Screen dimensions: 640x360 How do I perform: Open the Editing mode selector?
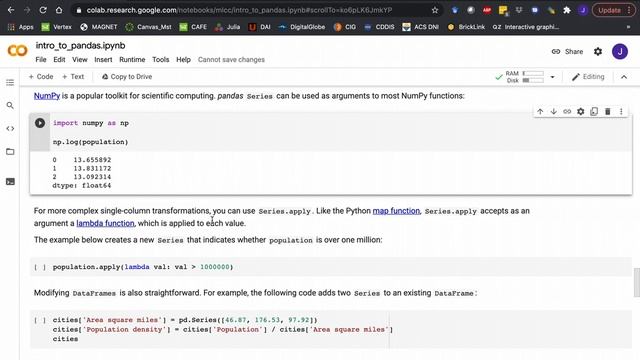tap(588, 77)
